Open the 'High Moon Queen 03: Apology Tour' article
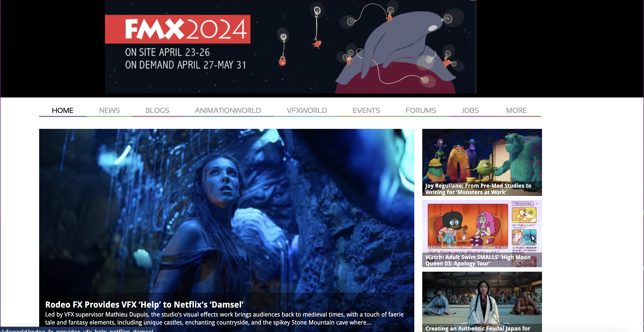 478,260
